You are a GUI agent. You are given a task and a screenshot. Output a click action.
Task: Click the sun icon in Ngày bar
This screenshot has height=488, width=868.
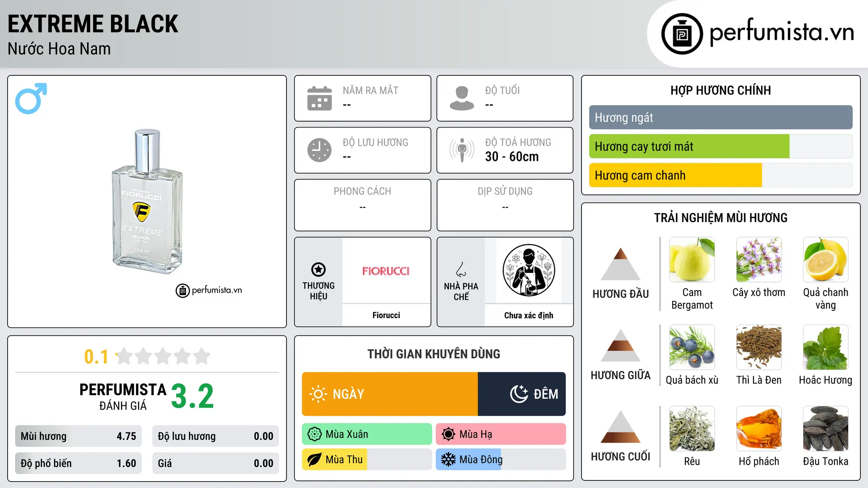point(318,394)
